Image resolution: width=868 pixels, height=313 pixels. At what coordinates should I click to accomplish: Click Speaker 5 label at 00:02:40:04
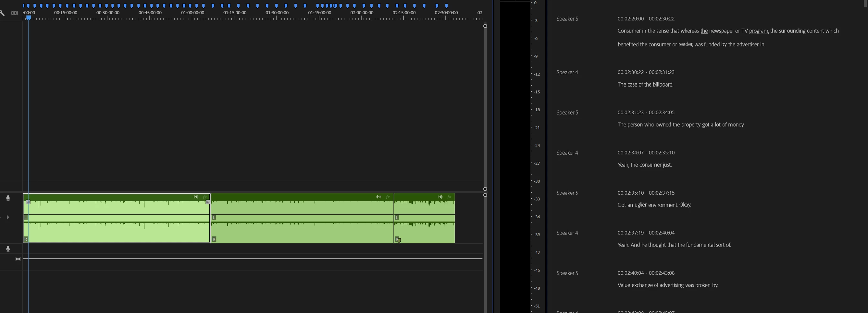567,273
